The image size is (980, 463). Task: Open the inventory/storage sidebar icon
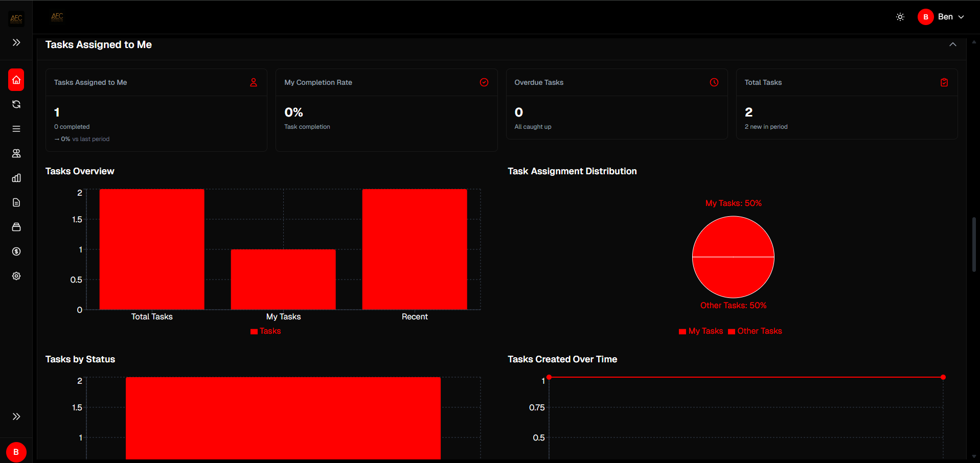point(16,227)
